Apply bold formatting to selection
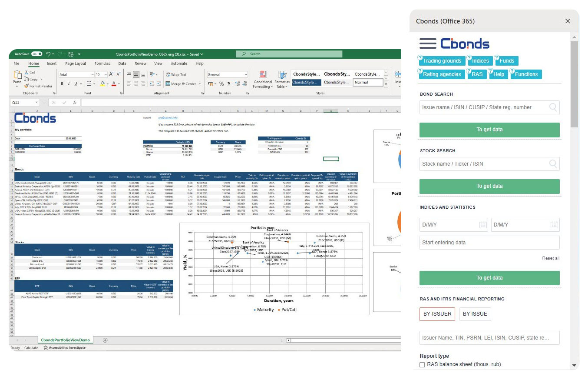The image size is (588, 380). (x=62, y=83)
